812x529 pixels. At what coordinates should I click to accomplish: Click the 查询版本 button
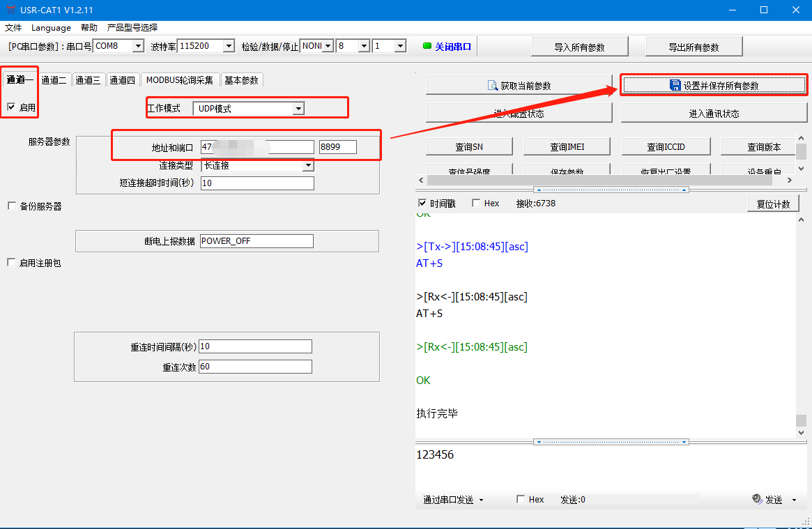coord(758,146)
